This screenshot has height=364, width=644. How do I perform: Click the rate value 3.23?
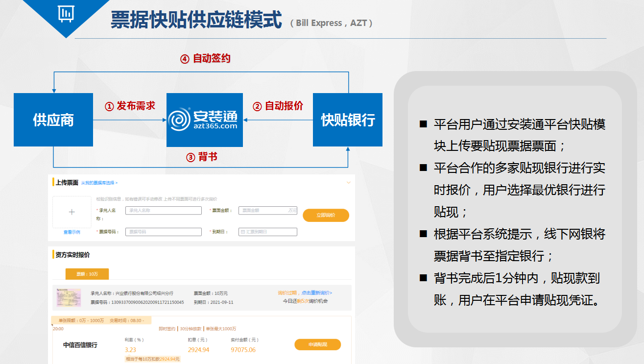coord(130,350)
